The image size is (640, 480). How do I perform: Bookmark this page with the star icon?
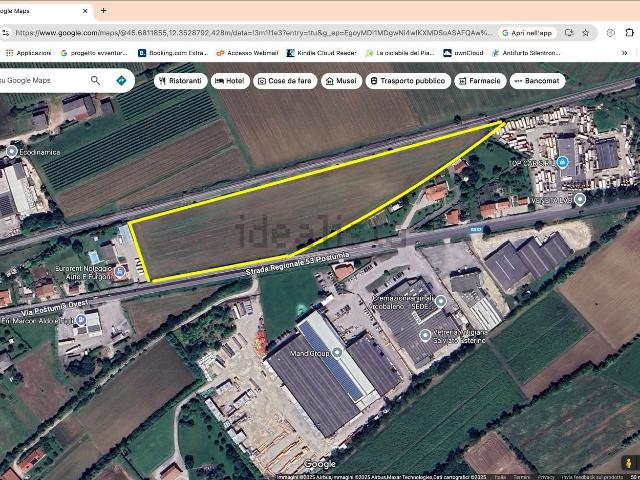pyautogui.click(x=586, y=33)
